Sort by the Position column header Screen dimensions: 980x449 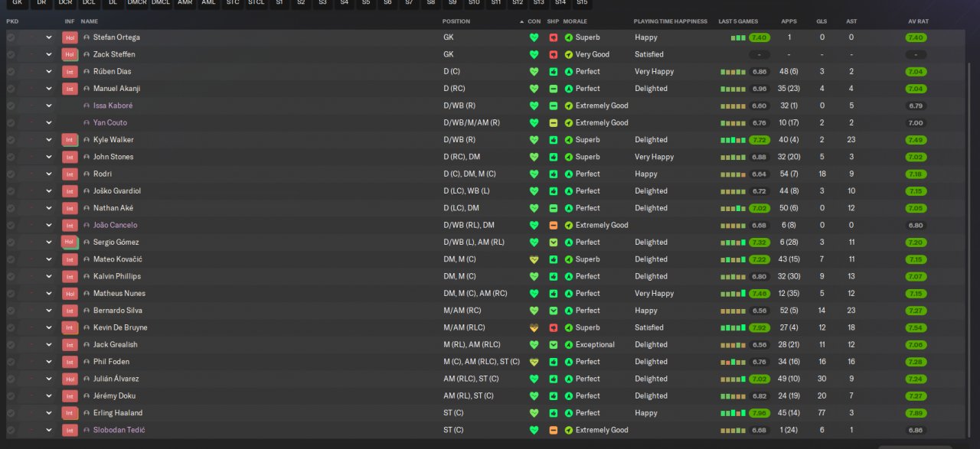click(x=456, y=21)
